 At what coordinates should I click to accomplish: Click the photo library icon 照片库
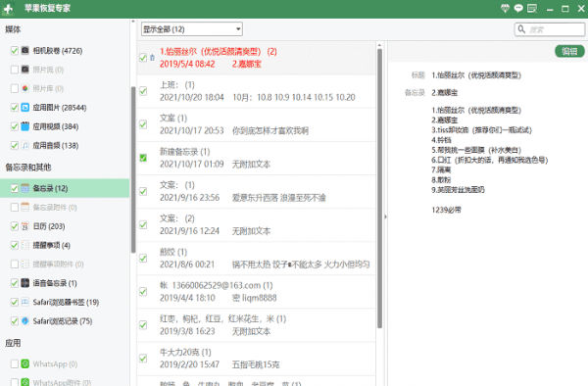click(x=24, y=88)
